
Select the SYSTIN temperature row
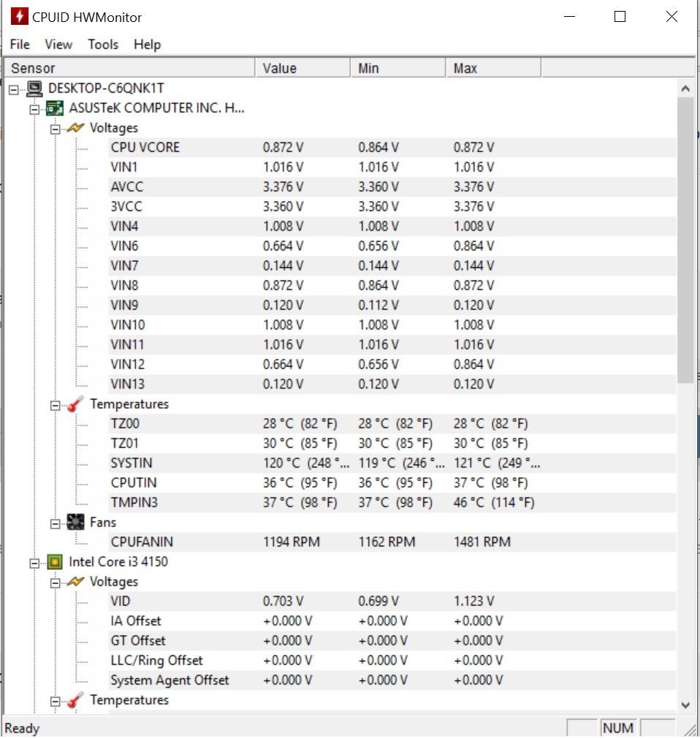392,463
